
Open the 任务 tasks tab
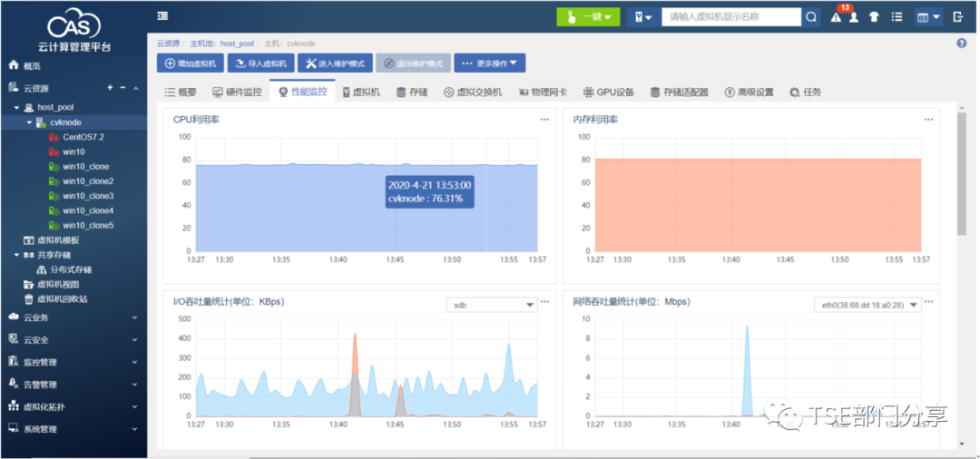tap(805, 93)
